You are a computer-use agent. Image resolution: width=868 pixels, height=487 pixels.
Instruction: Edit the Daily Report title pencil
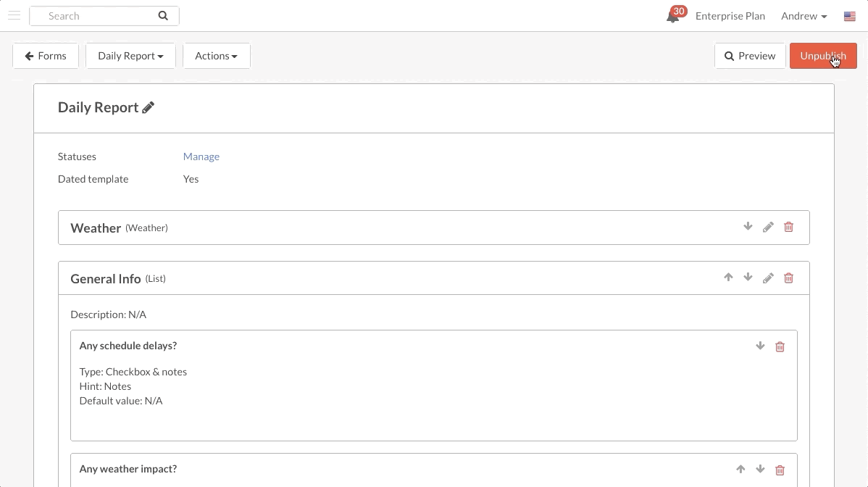point(148,107)
